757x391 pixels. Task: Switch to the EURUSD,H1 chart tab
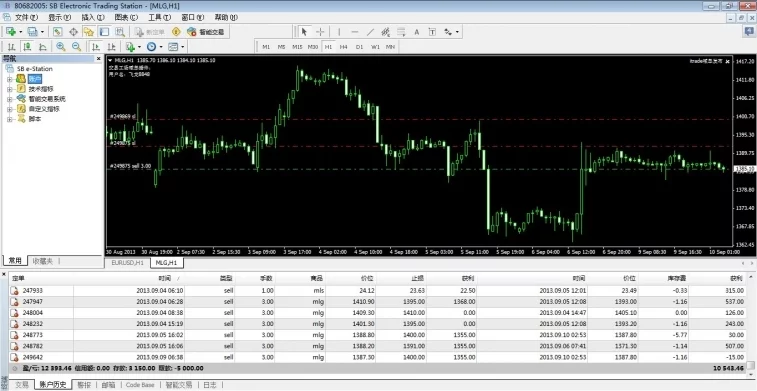point(127,263)
